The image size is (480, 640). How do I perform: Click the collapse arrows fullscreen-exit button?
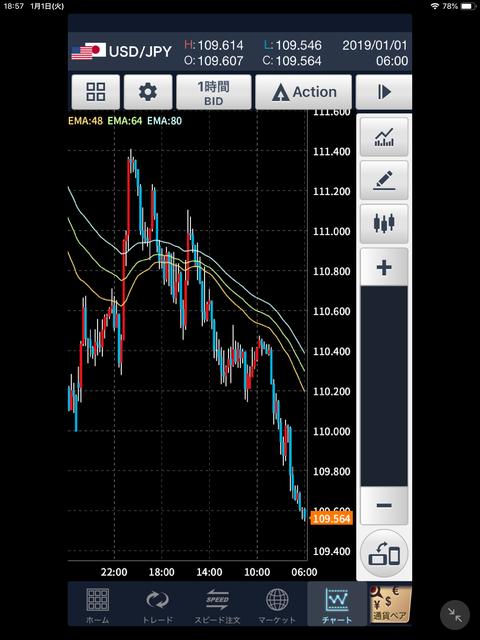click(455, 615)
